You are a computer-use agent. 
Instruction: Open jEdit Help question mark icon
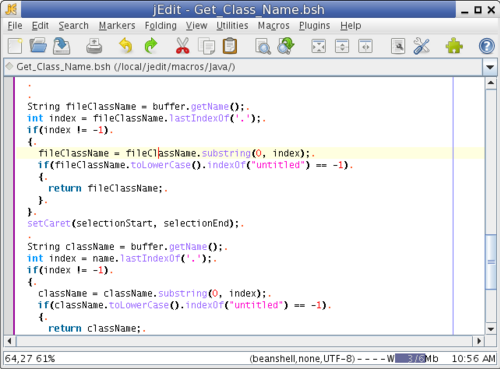coord(486,46)
